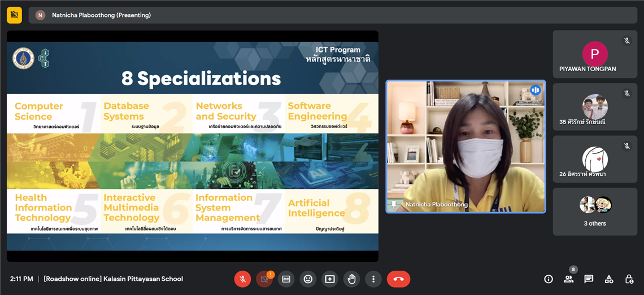This screenshot has height=295, width=644.
Task: Open the chat panel
Action: pyautogui.click(x=589, y=279)
